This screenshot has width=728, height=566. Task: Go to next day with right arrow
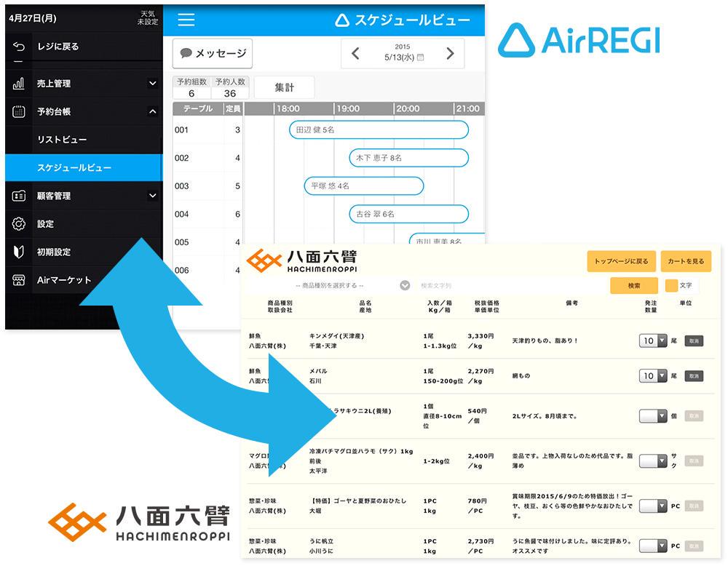point(450,53)
